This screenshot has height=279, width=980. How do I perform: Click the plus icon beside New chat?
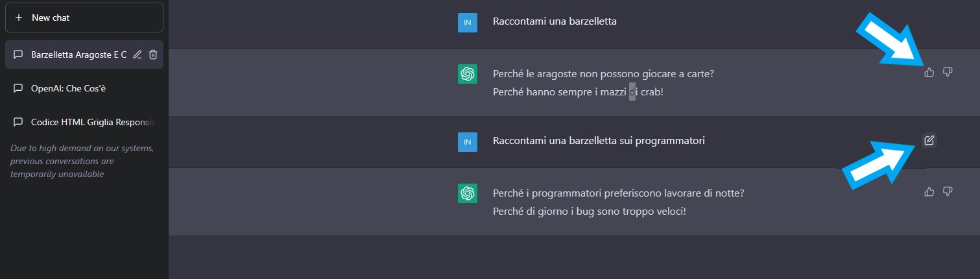[x=18, y=18]
